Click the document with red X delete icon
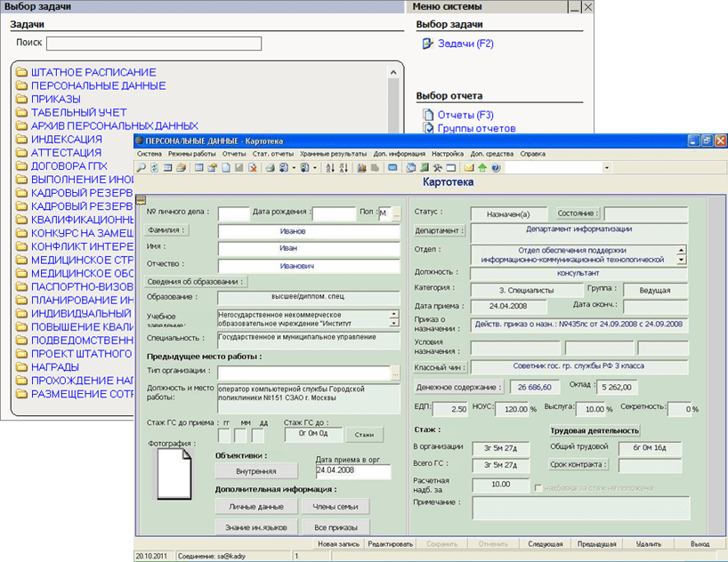728x562 pixels. 253,167
